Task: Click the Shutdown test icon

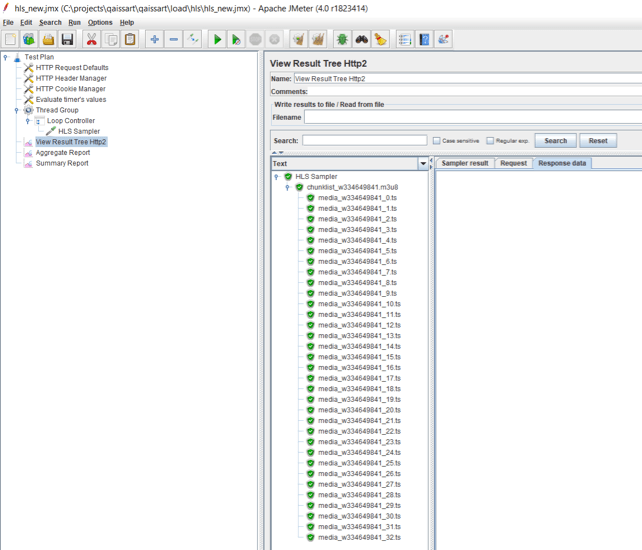Action: click(x=274, y=40)
